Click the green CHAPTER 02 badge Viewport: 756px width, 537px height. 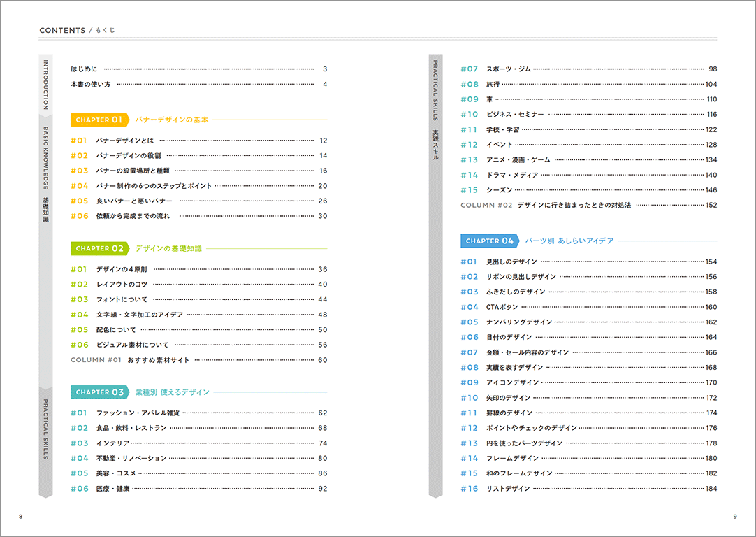(100, 248)
